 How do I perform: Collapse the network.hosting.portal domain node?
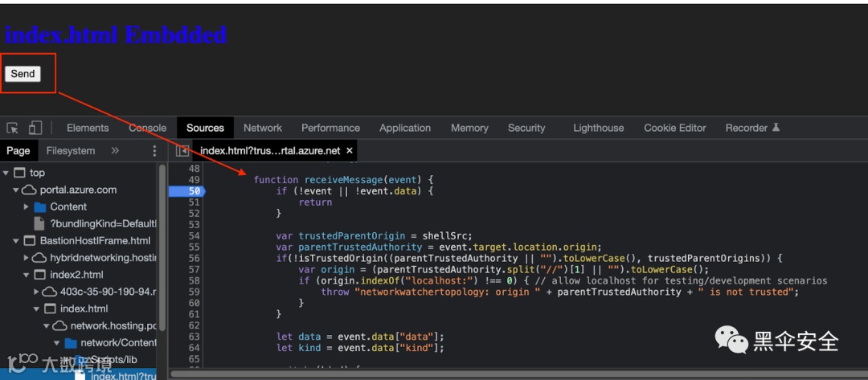click(47, 326)
